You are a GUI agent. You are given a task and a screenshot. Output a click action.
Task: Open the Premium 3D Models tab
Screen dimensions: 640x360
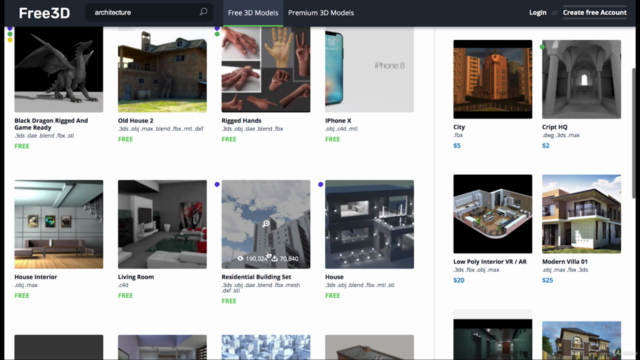(x=321, y=13)
